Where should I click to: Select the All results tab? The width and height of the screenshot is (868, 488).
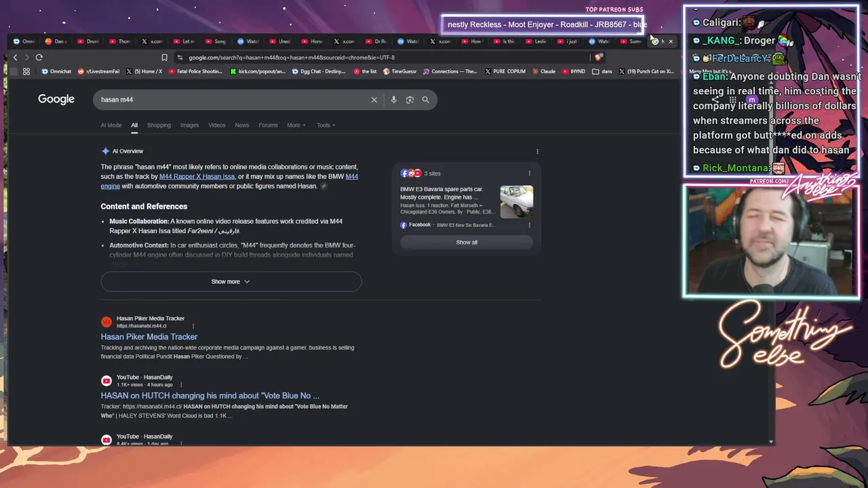(134, 125)
